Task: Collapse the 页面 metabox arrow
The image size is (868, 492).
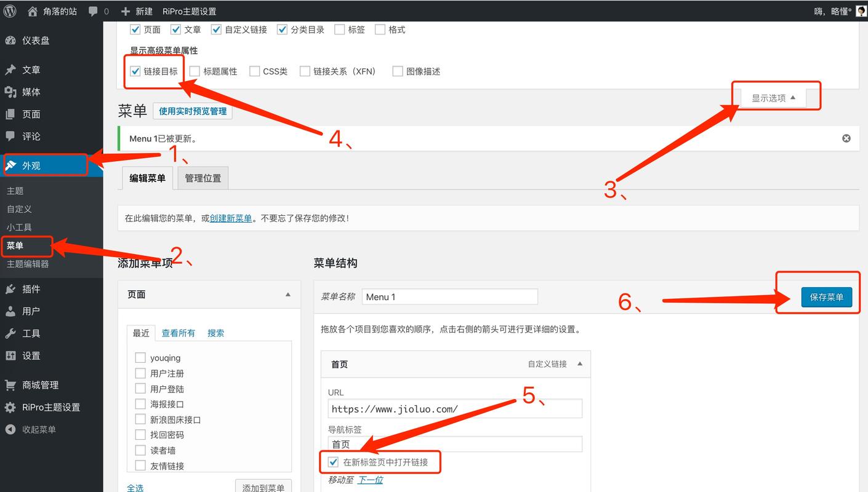Action: pyautogui.click(x=287, y=295)
